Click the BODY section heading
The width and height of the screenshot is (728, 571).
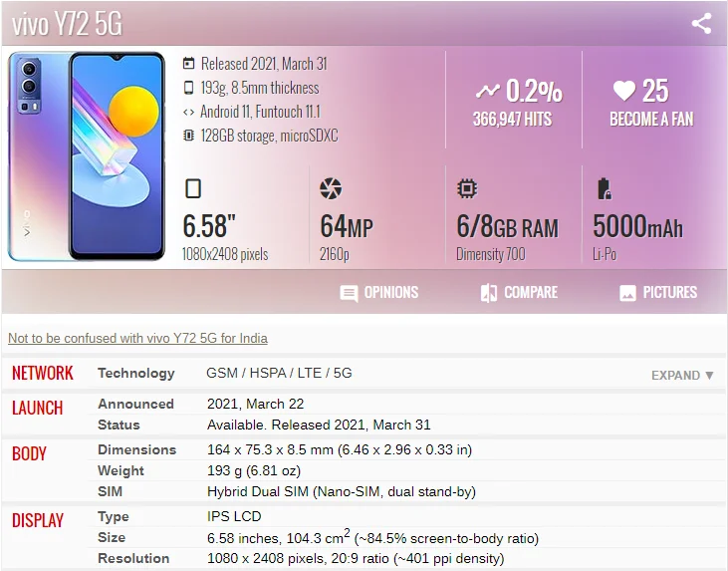(x=29, y=454)
